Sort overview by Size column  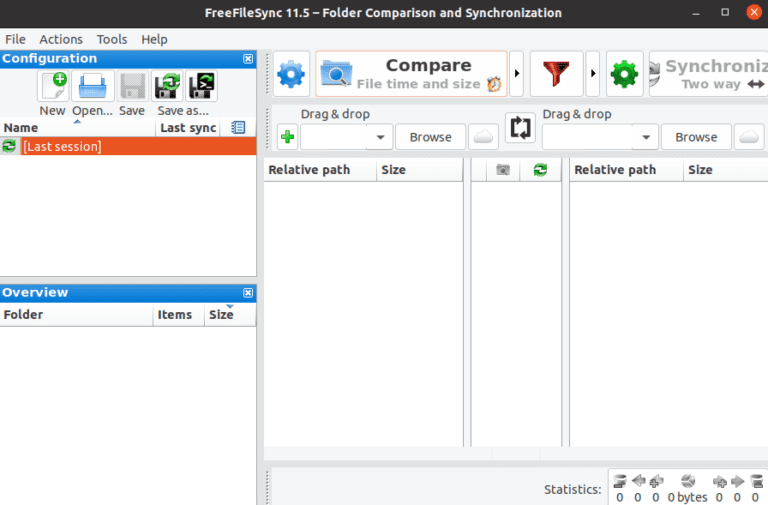(230, 314)
